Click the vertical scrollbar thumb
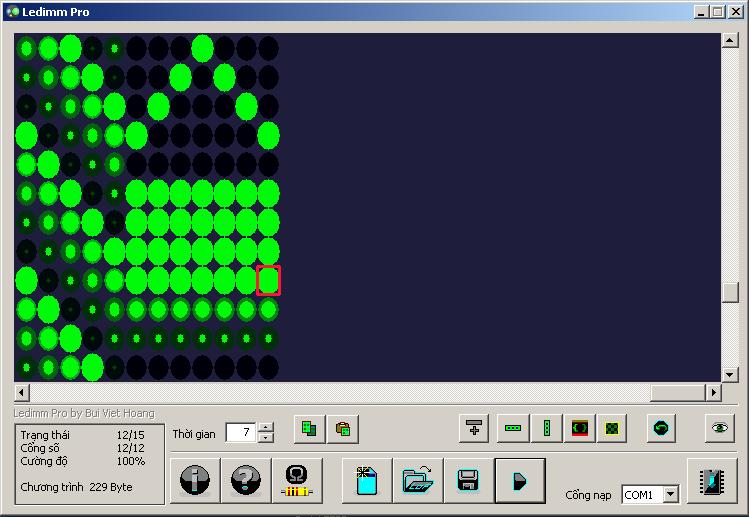 click(x=729, y=292)
